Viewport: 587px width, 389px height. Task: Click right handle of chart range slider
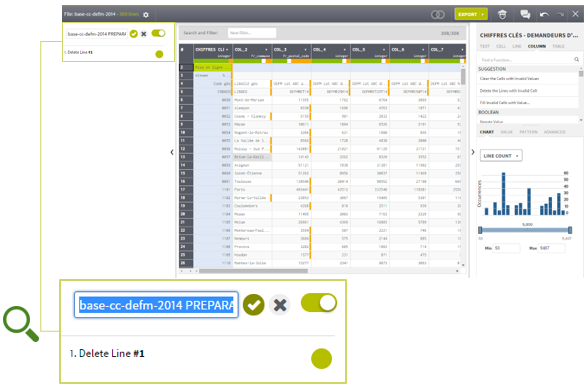pos(570,230)
